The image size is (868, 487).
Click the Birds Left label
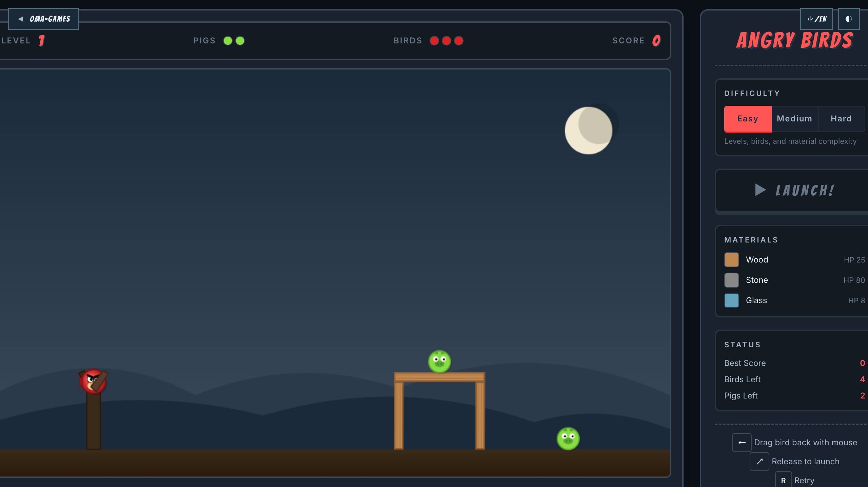click(x=743, y=379)
